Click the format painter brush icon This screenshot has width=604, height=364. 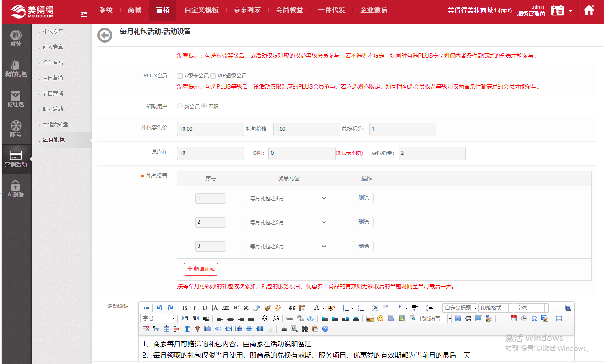click(267, 308)
